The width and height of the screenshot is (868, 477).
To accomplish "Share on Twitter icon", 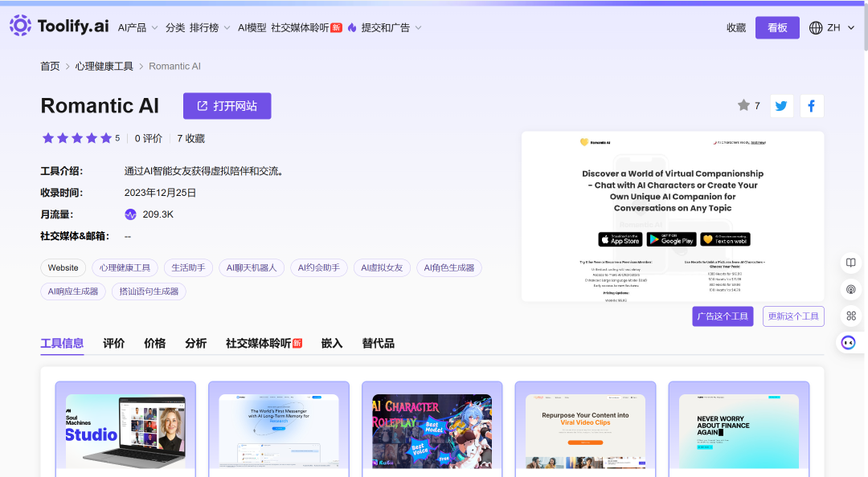I will [781, 106].
